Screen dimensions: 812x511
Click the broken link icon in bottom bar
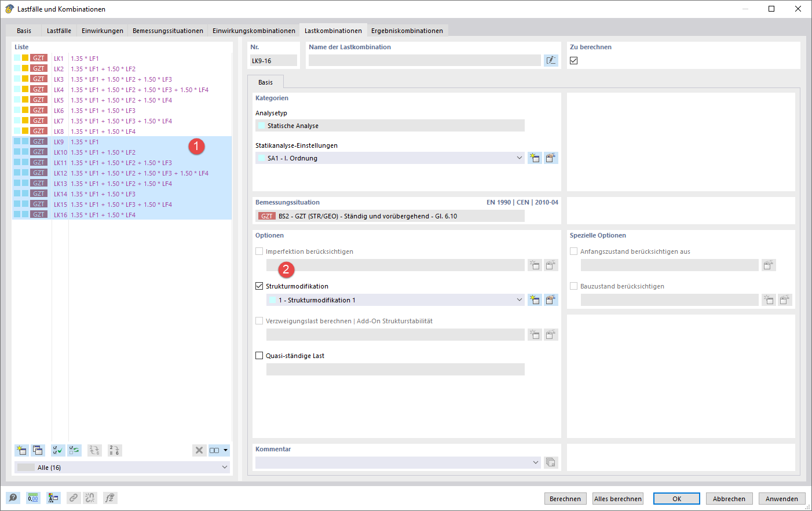90,498
